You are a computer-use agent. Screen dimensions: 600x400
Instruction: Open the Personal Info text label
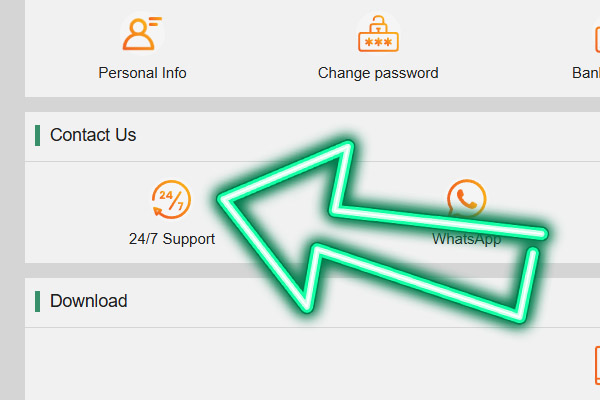(142, 73)
